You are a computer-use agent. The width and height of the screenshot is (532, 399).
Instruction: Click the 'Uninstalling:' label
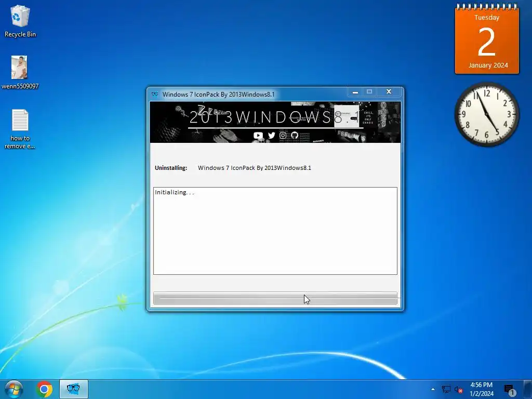click(x=171, y=168)
